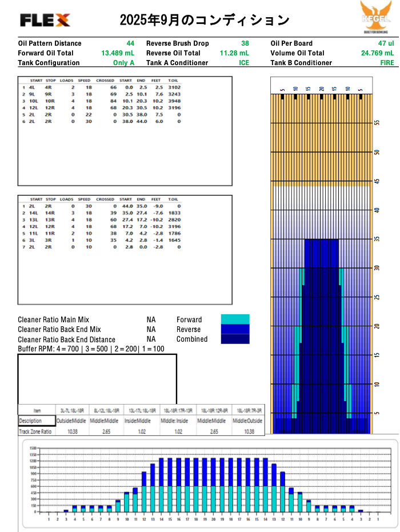
Task: Click the Tank A Conditioner value ICE
Action: 244,63
